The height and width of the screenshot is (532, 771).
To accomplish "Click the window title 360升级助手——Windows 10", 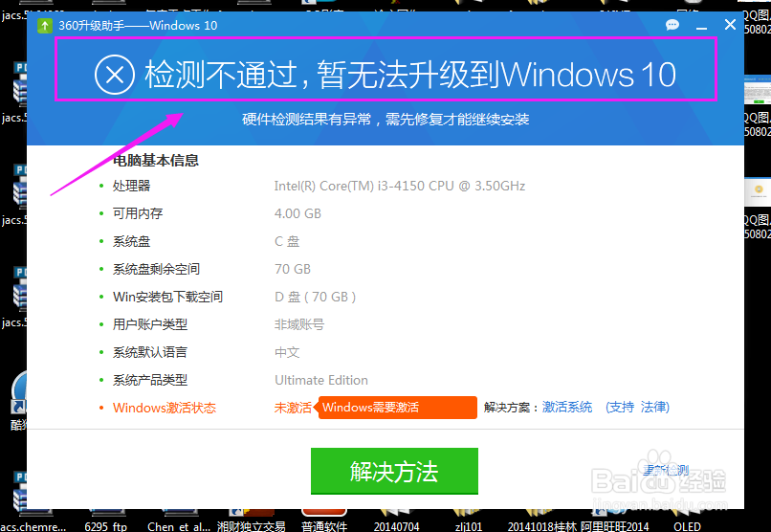I will pos(138,26).
